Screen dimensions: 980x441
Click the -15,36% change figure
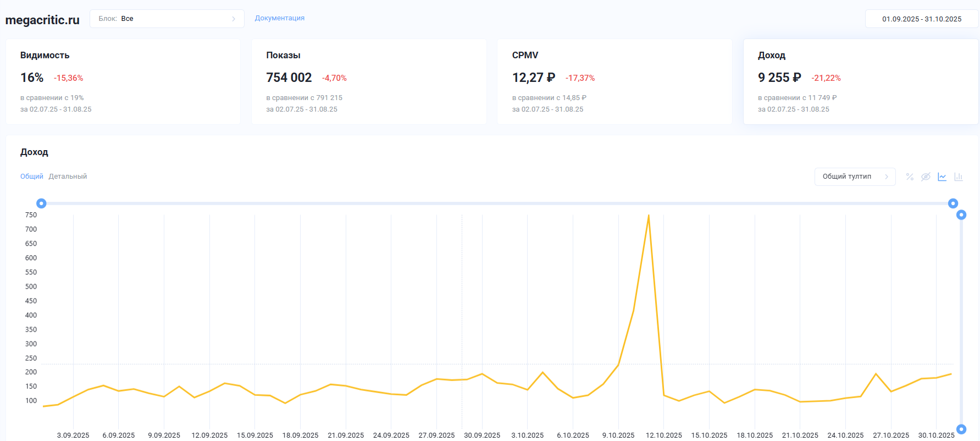[68, 78]
